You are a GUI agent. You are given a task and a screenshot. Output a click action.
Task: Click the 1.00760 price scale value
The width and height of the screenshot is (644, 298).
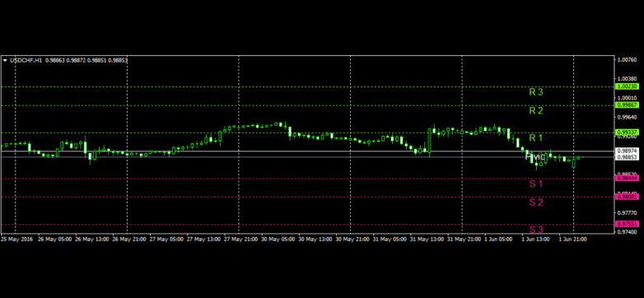tap(628, 59)
